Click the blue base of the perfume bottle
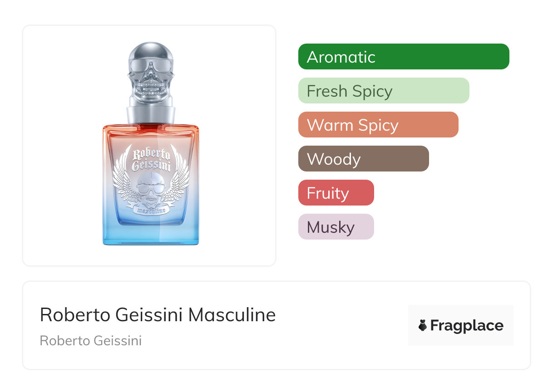 pos(151,236)
